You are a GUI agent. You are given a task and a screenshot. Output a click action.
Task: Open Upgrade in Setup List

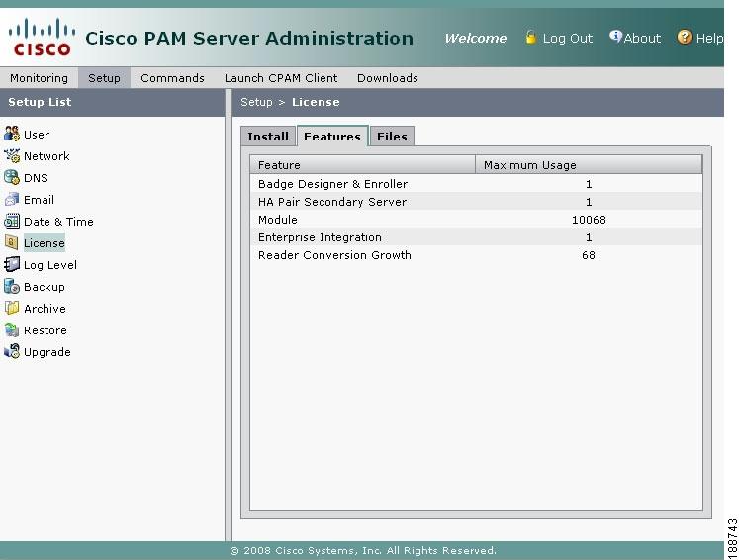47,352
